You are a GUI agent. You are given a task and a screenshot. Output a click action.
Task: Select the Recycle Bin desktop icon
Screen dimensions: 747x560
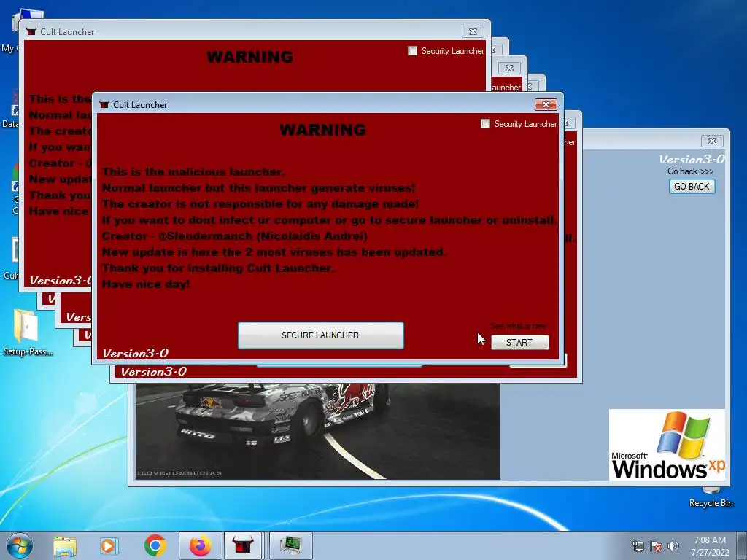[711, 497]
